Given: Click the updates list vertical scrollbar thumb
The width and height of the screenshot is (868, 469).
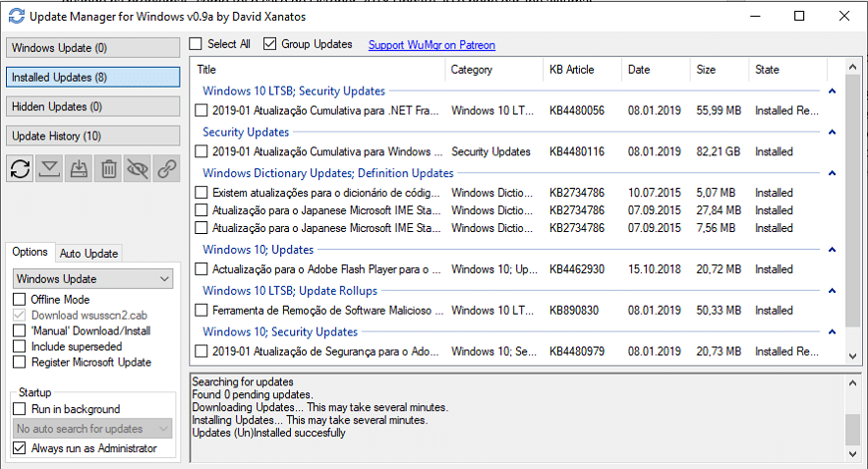Looking at the screenshot, I should tap(852, 201).
